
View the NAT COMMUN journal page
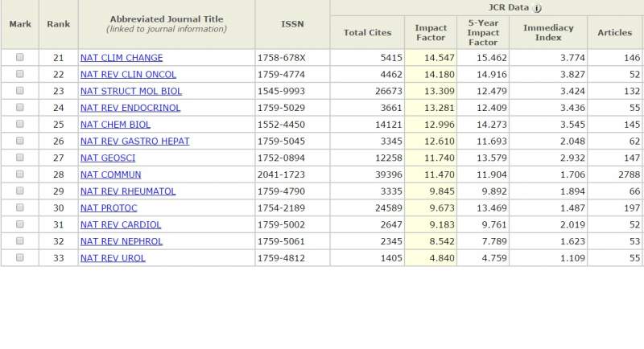pyautogui.click(x=111, y=174)
